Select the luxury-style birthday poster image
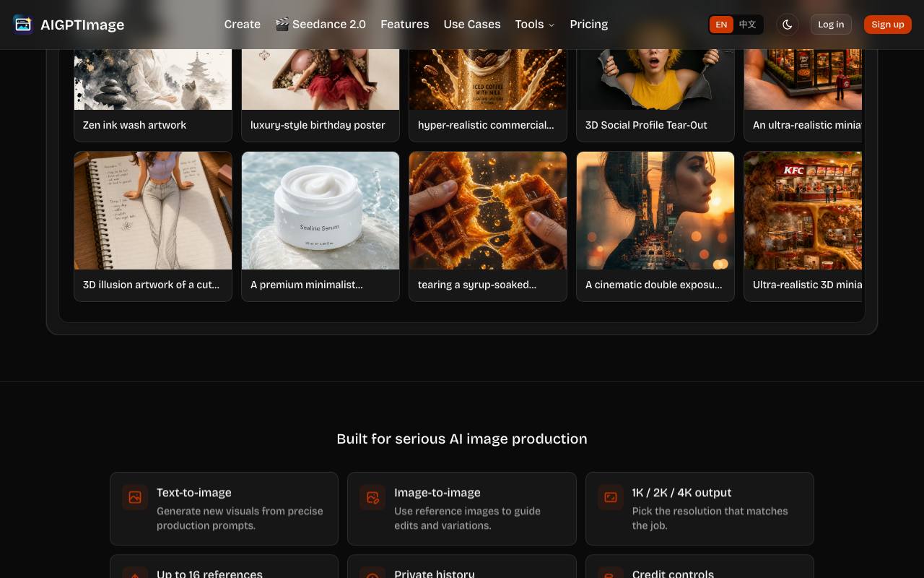 click(321, 79)
